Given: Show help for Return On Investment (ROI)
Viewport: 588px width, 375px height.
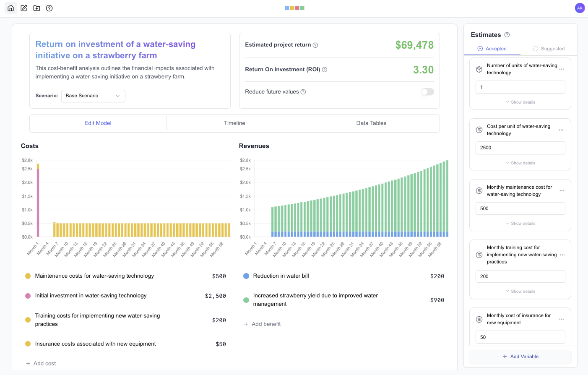Looking at the screenshot, I should 325,70.
